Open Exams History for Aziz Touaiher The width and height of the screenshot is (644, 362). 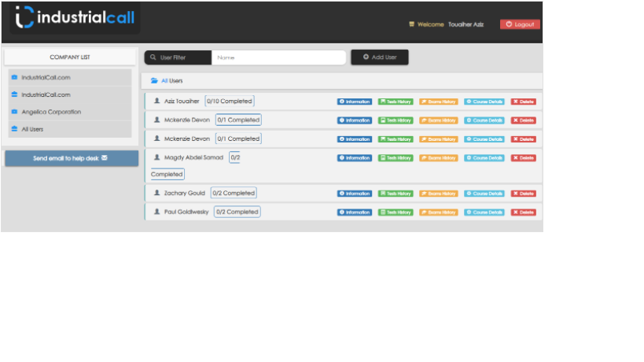(438, 102)
